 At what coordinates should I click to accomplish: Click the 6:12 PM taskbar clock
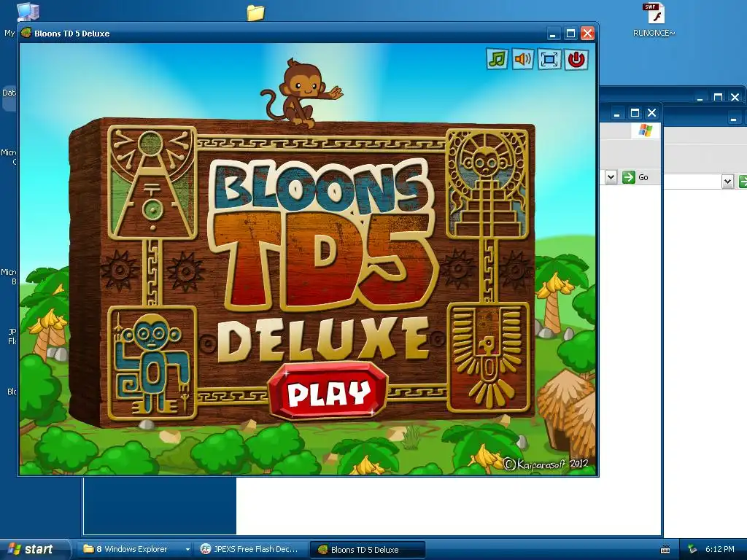(720, 550)
